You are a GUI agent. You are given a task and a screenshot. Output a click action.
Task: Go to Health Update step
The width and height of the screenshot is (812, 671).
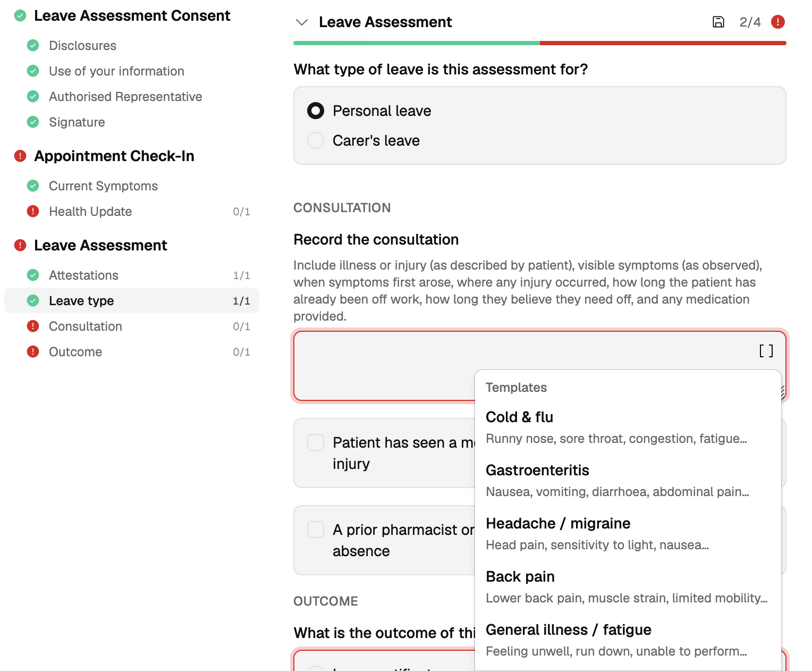pos(132,212)
